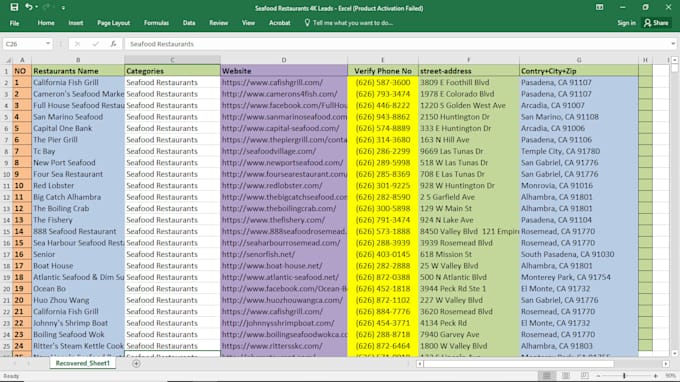680x382 pixels.
Task: Click the Verify Phone No header cell
Action: coord(382,71)
